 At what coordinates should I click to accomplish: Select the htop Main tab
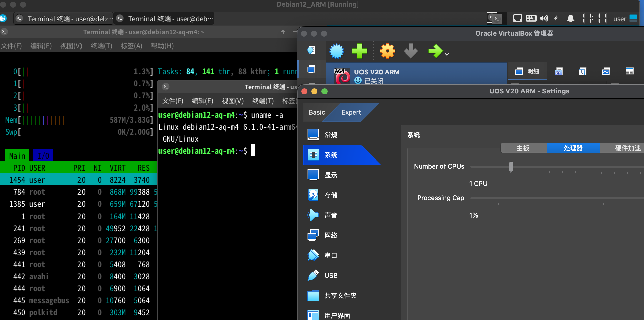click(17, 156)
